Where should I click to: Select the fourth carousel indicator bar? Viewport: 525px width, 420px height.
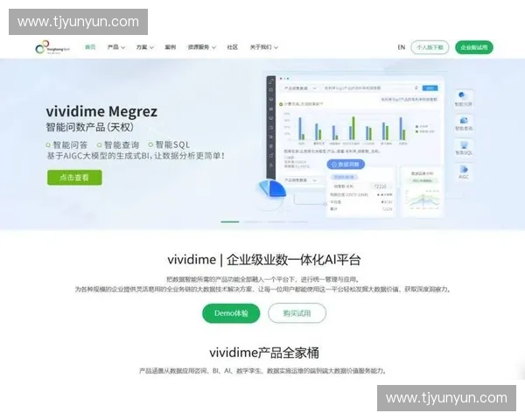299,221
